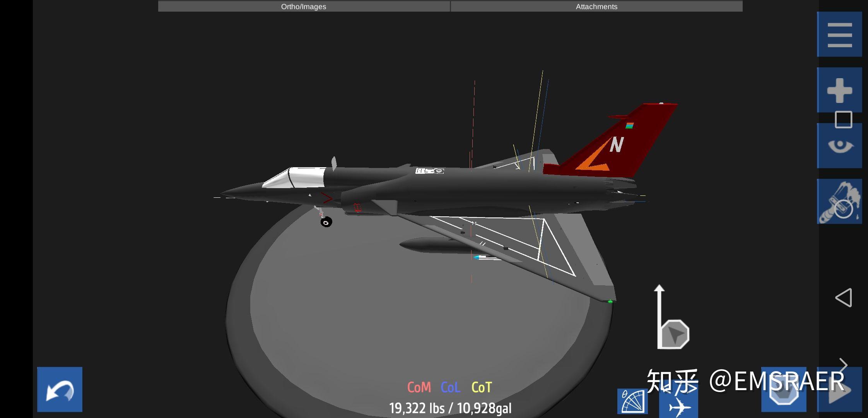Toggle the yellow CoT indicator label
Image resolution: width=868 pixels, height=418 pixels.
pyautogui.click(x=482, y=387)
